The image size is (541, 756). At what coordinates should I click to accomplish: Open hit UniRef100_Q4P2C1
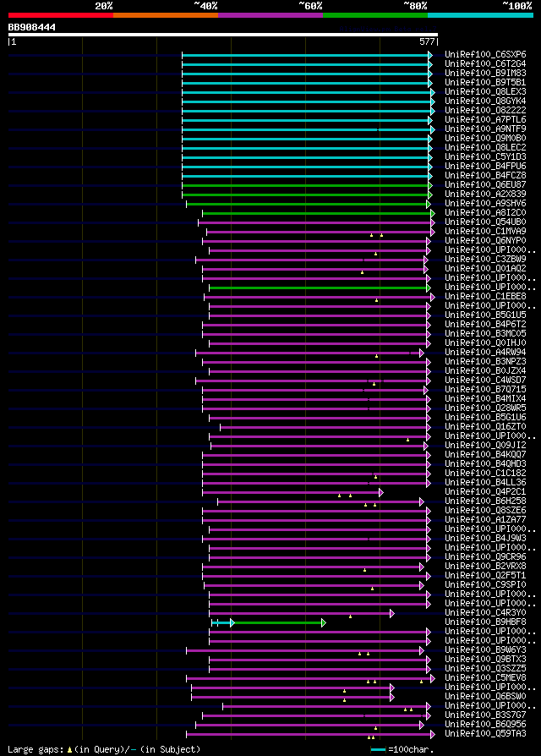coord(485,492)
